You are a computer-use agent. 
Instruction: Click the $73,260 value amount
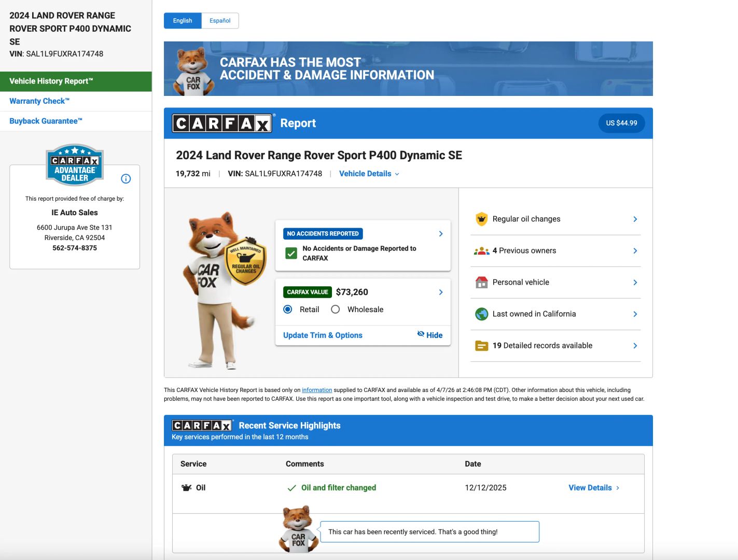tap(352, 292)
